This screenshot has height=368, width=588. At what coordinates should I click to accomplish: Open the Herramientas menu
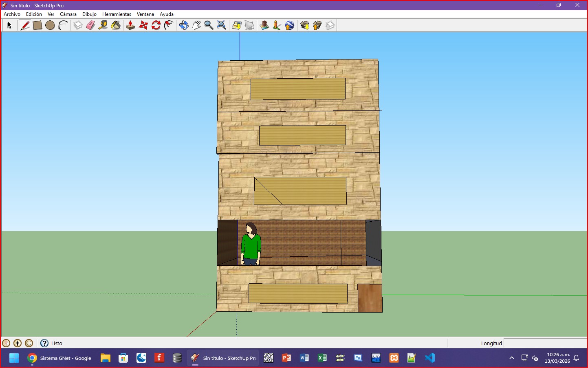coord(117,14)
